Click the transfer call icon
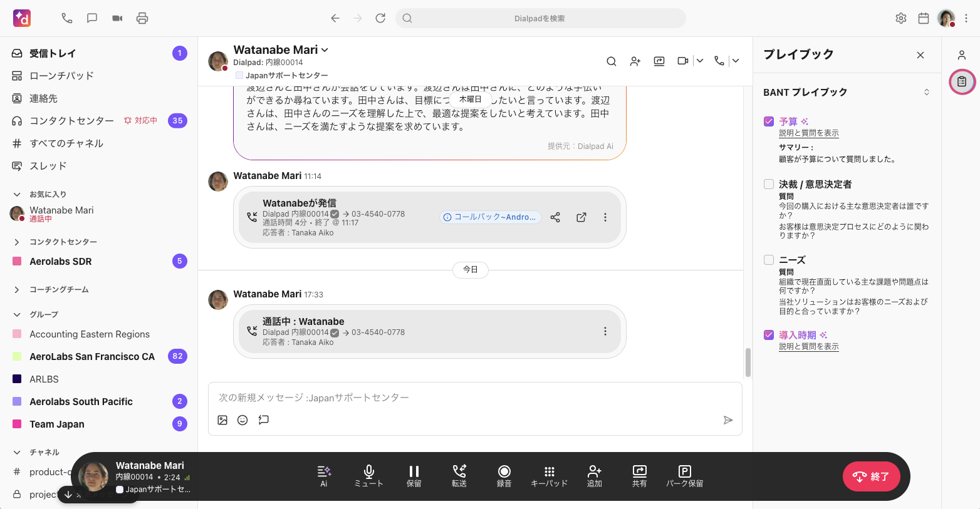This screenshot has height=509, width=980. click(459, 476)
